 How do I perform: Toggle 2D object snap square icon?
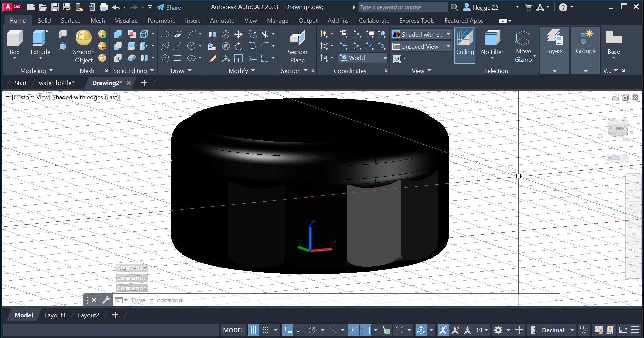point(366,330)
